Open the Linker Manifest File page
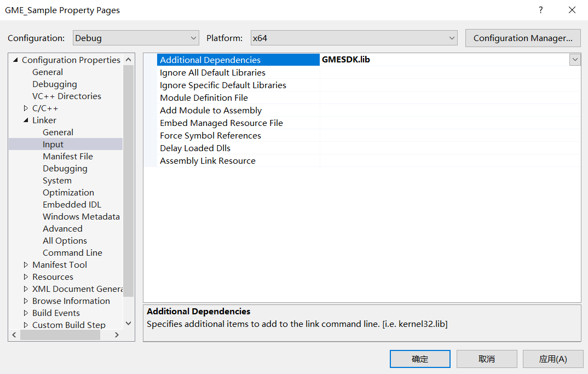Viewport: 588px width, 374px height. pyautogui.click(x=68, y=156)
